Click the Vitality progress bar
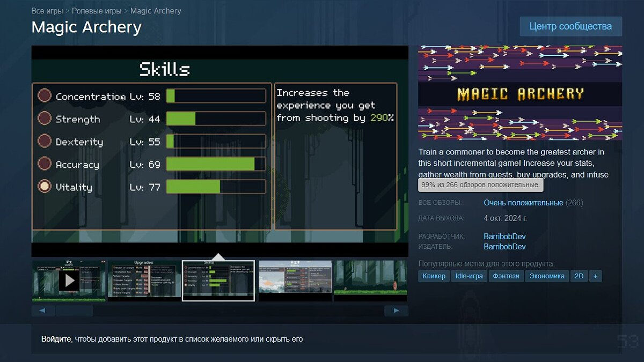The image size is (644, 362). 216,187
